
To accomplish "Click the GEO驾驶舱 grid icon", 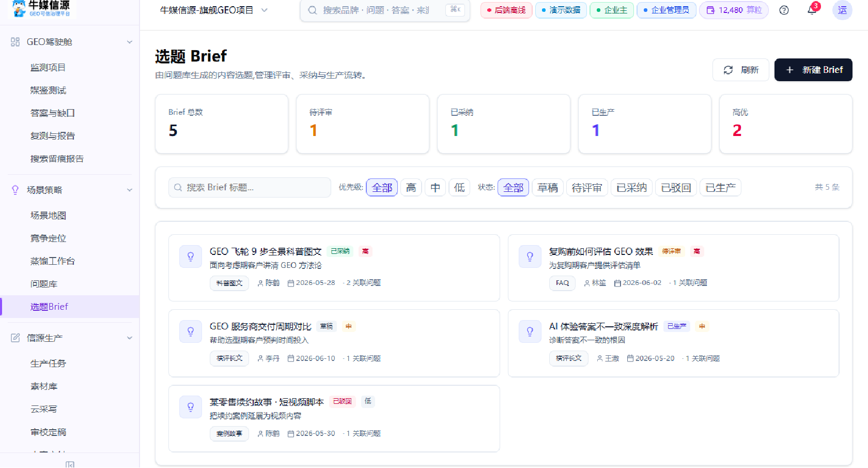I will [x=16, y=42].
